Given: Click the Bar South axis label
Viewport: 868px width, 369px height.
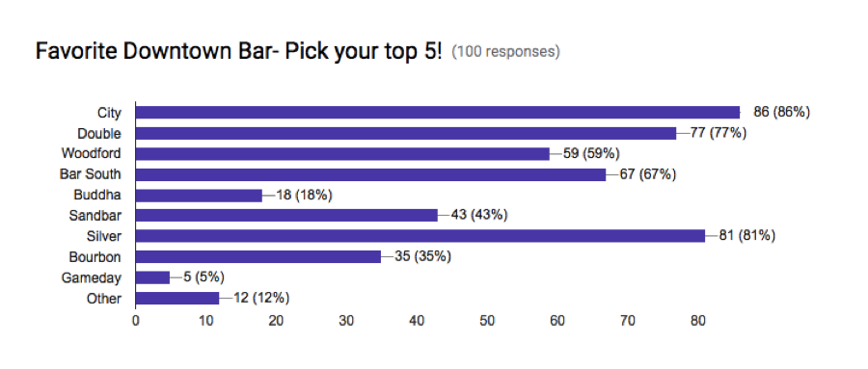Looking at the screenshot, I should click(91, 174).
